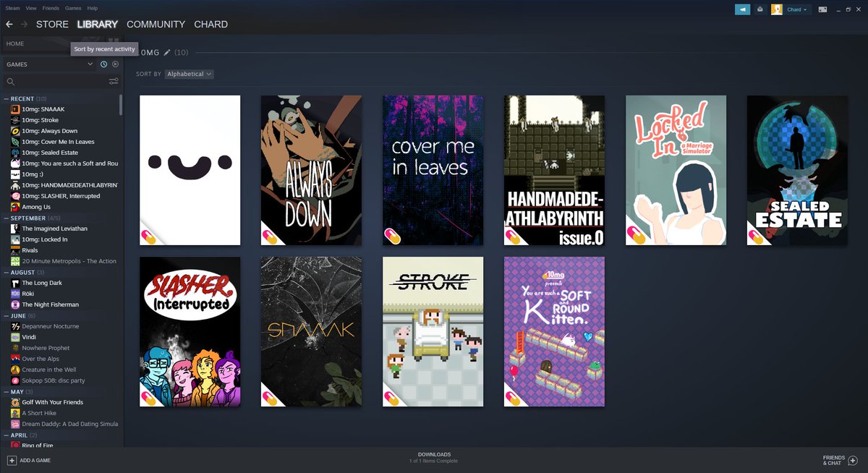Click the Viridi game icon
This screenshot has height=473, width=868.
click(x=15, y=337)
